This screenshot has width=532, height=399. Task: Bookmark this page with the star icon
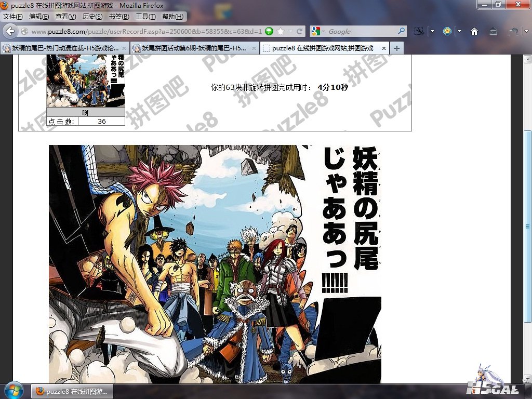coord(281,31)
